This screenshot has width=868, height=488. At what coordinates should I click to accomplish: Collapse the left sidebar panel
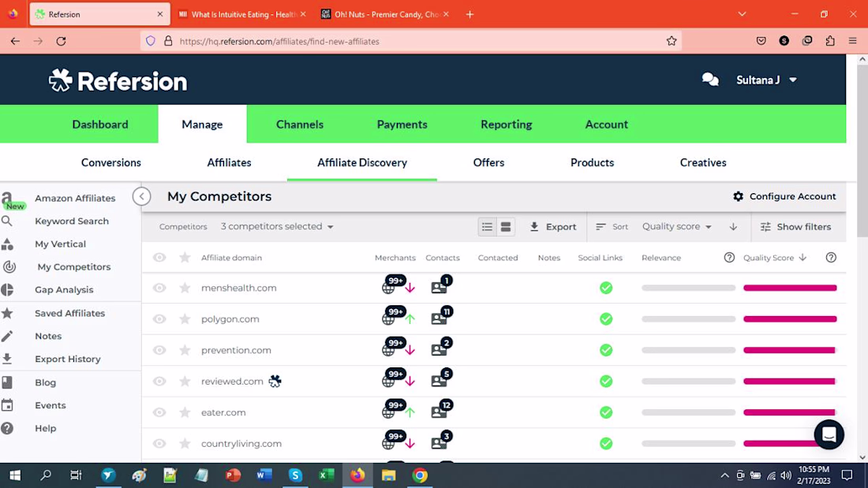point(142,196)
